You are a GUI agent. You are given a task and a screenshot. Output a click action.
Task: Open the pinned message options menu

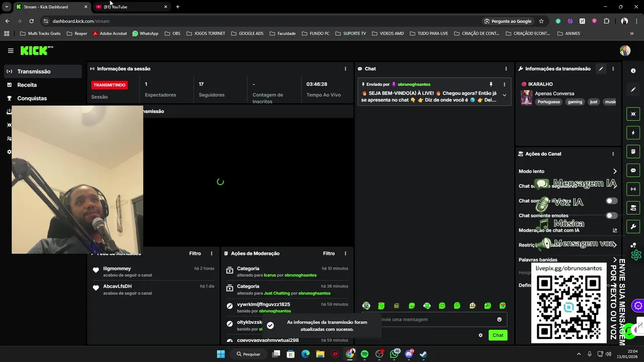(x=504, y=84)
